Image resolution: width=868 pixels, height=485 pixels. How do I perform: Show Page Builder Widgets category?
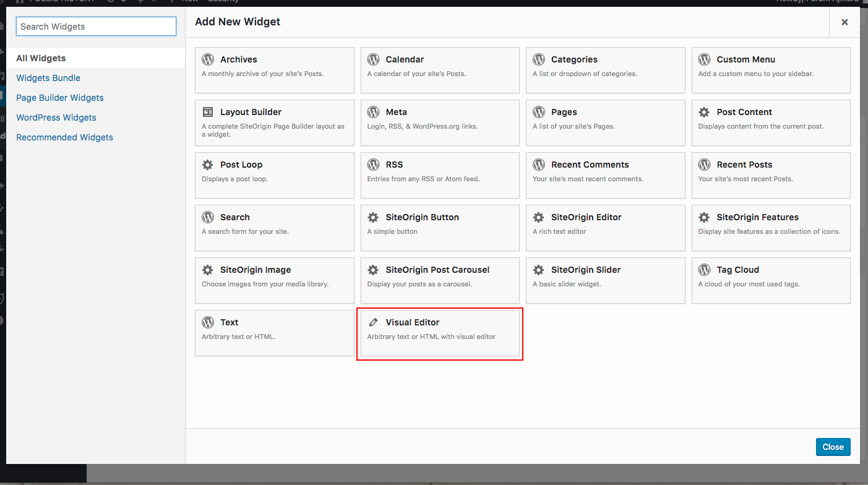[60, 98]
